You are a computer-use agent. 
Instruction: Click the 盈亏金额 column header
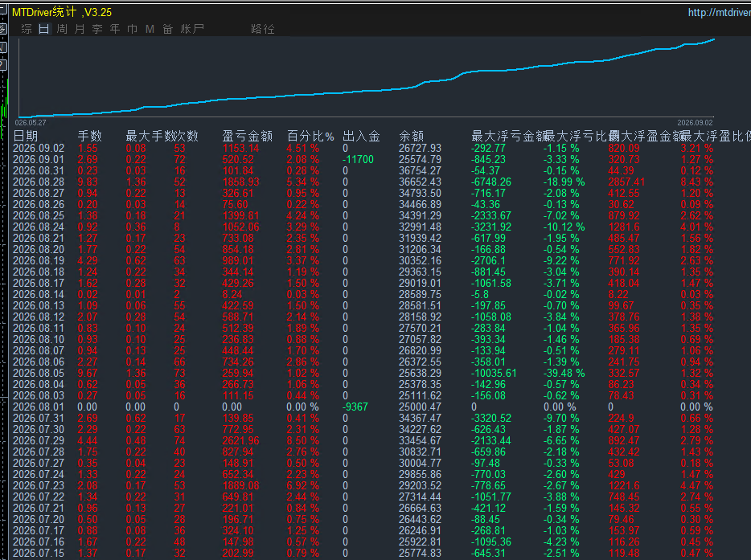pyautogui.click(x=247, y=136)
